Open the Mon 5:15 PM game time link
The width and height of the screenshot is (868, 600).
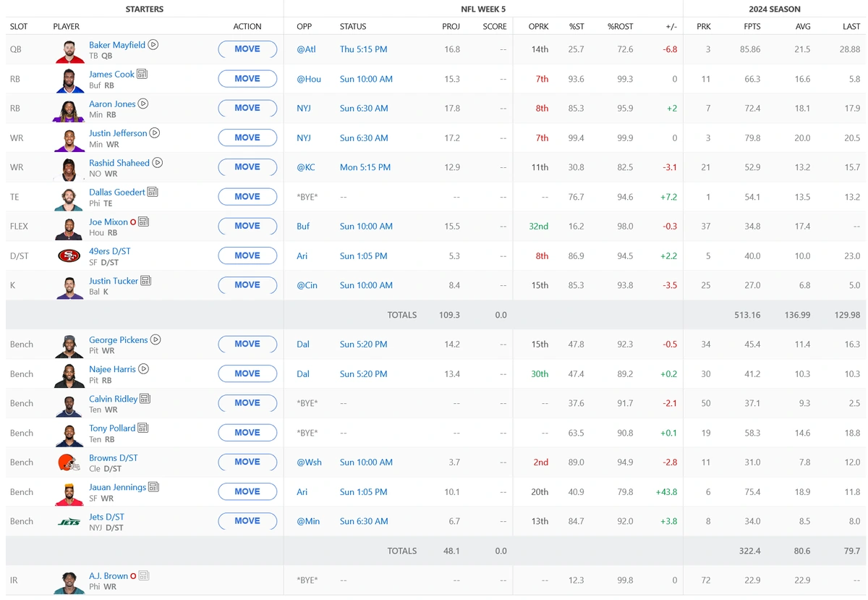click(x=365, y=167)
